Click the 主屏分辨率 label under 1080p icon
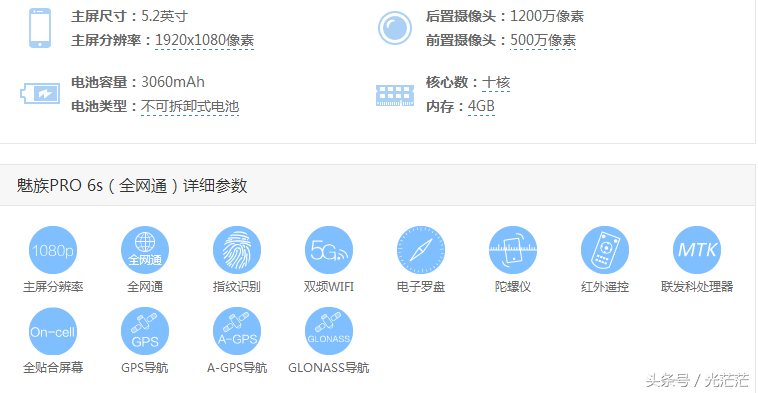The width and height of the screenshot is (758, 393). [x=53, y=287]
